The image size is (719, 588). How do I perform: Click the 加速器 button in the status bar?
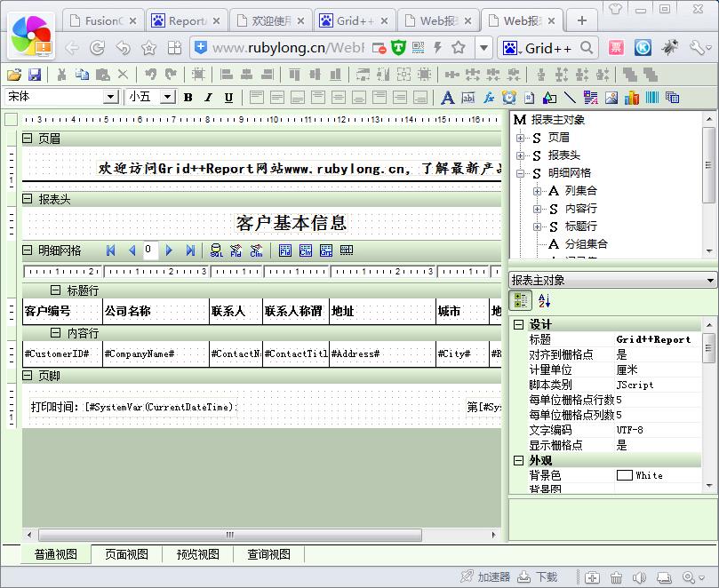pyautogui.click(x=485, y=576)
